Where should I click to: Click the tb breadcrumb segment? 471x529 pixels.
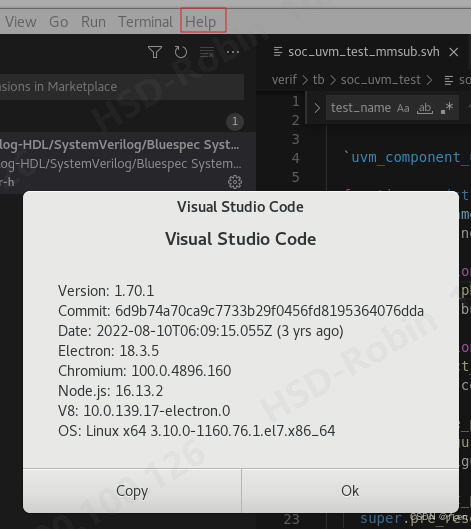(318, 80)
